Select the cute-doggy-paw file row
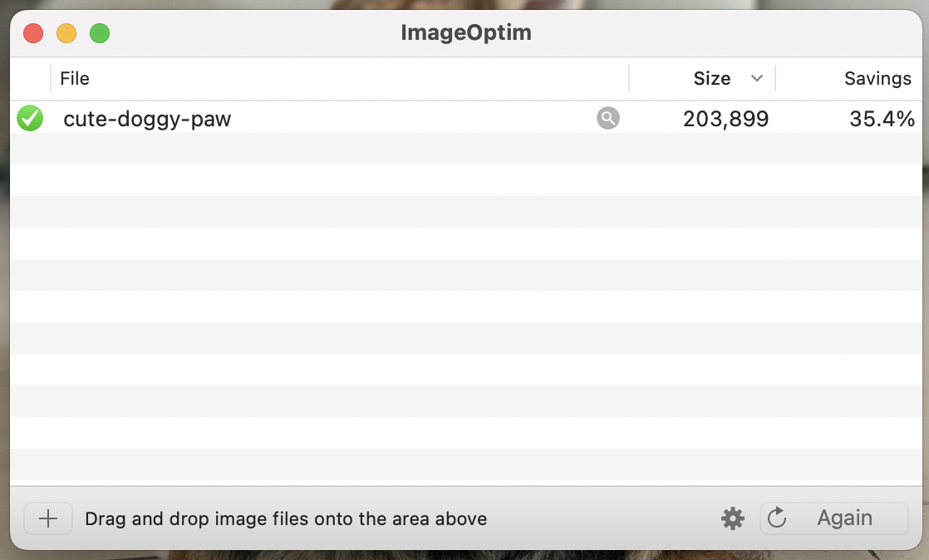Screen dimensions: 929x560 [332, 118]
